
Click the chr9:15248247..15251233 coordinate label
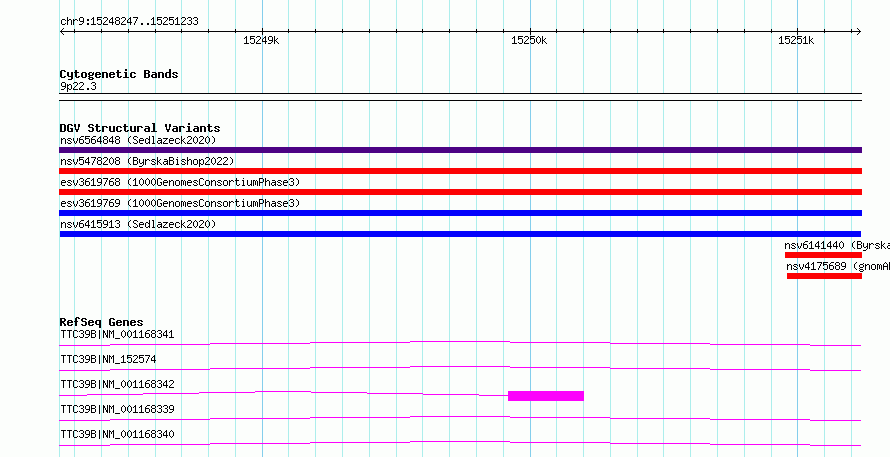click(129, 22)
